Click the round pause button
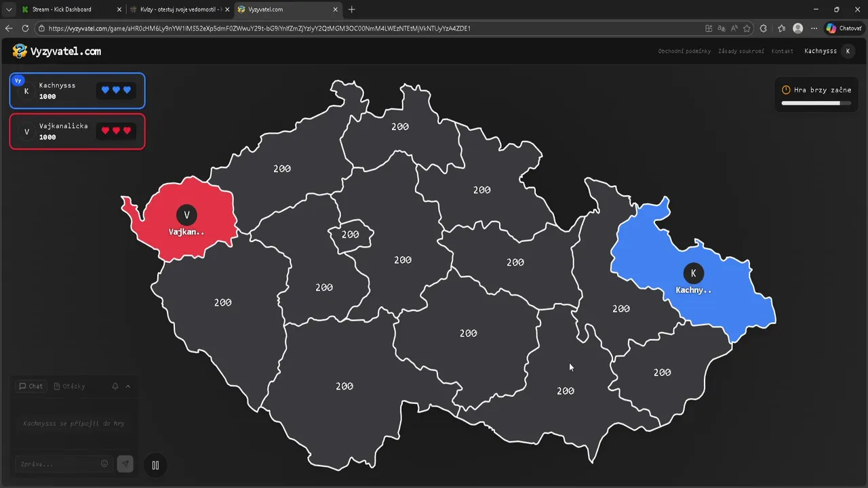 point(155,465)
